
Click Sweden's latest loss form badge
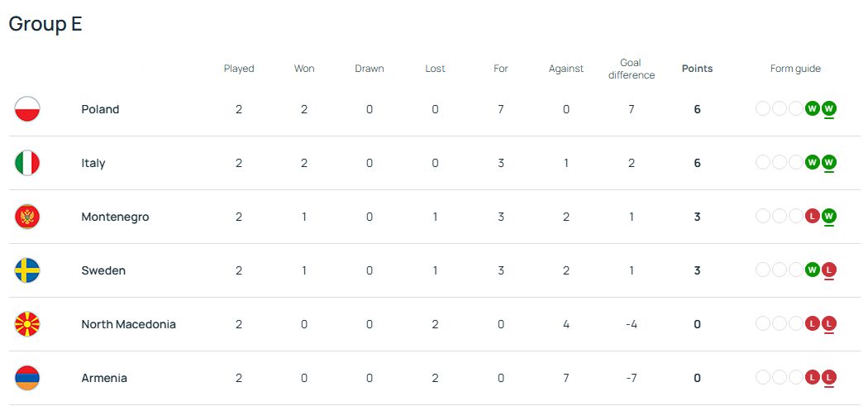[829, 270]
